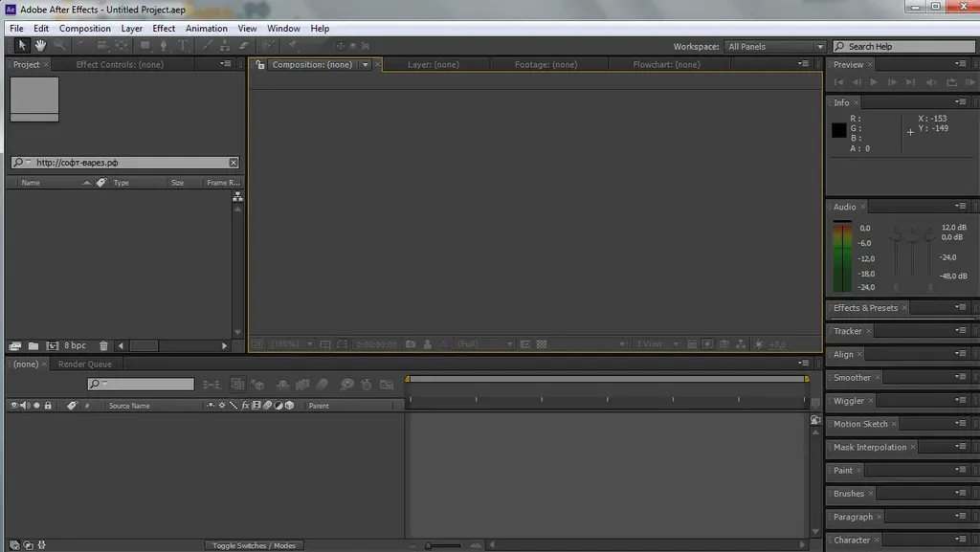Viewport: 980px width, 552px height.
Task: Click Toggle Switches / Modes button
Action: pos(254,545)
